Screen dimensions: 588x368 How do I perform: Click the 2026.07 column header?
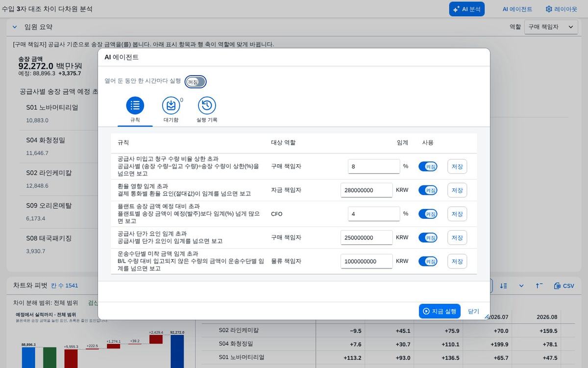point(498,317)
